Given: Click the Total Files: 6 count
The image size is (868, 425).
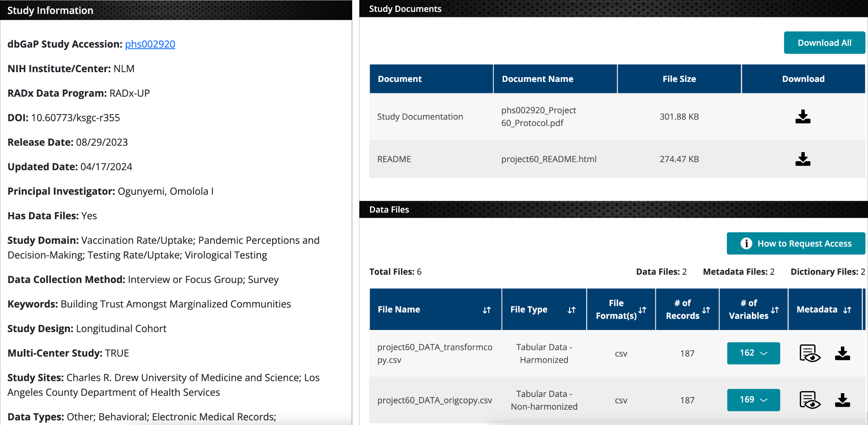Looking at the screenshot, I should tap(395, 272).
